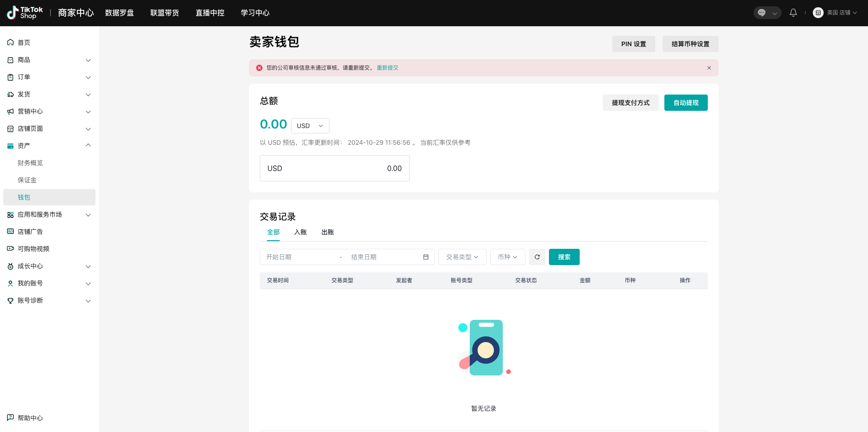Open the 交易类型 filter dropdown
Image resolution: width=868 pixels, height=432 pixels.
click(462, 257)
